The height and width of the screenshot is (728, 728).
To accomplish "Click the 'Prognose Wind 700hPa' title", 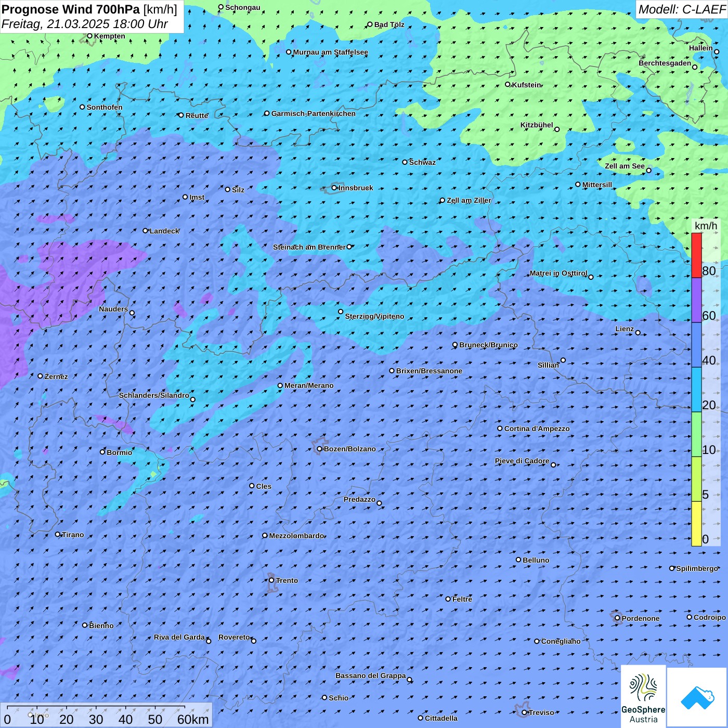I will click(71, 9).
